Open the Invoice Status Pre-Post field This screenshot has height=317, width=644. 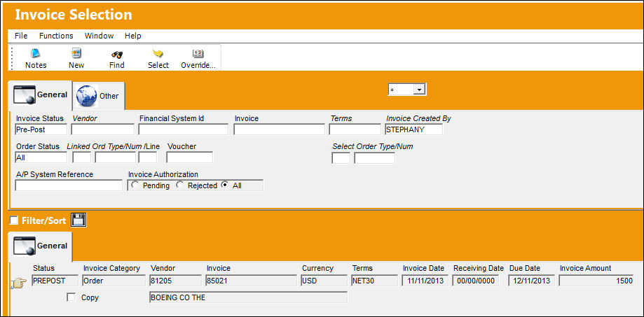click(x=41, y=129)
